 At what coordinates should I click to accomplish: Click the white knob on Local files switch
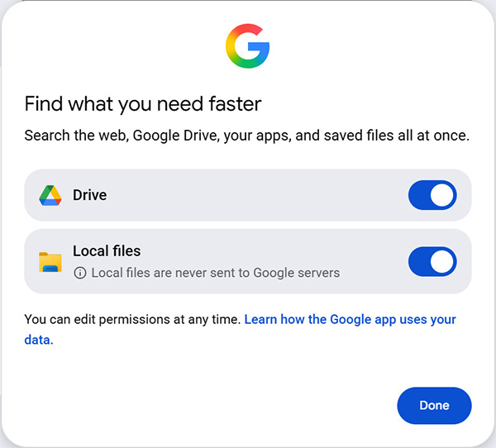442,262
